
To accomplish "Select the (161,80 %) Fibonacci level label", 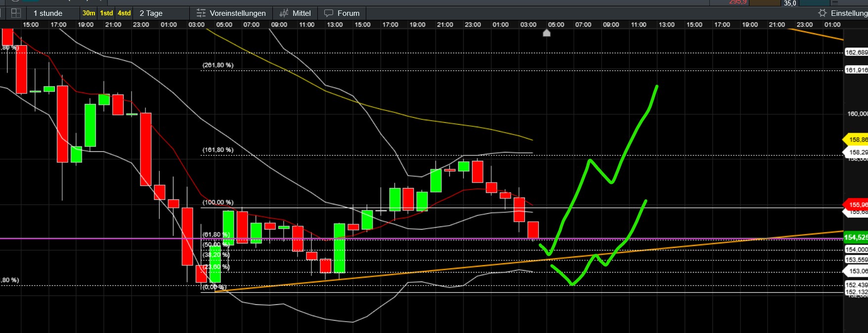I will click(218, 150).
